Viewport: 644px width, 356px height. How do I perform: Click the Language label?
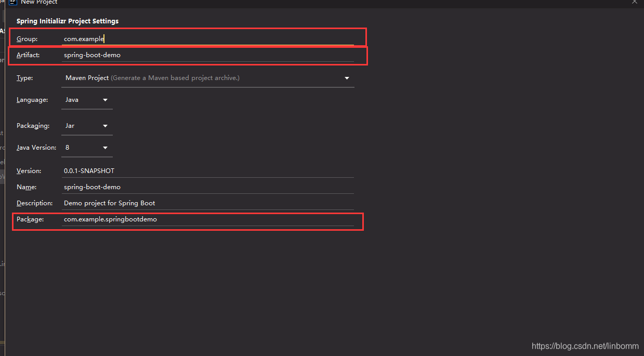tap(32, 100)
